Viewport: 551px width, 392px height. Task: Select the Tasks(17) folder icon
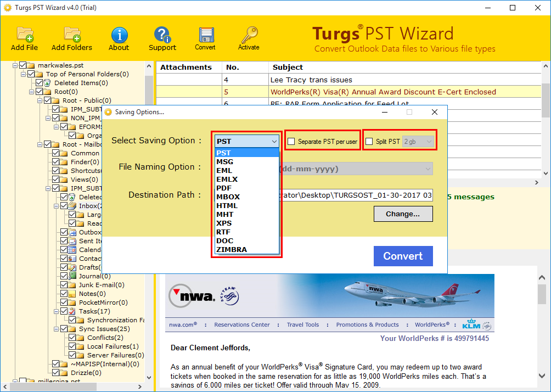pyautogui.click(x=72, y=311)
